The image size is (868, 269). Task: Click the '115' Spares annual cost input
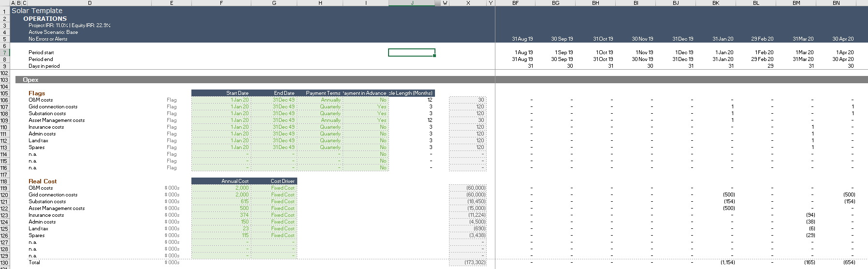(x=245, y=235)
